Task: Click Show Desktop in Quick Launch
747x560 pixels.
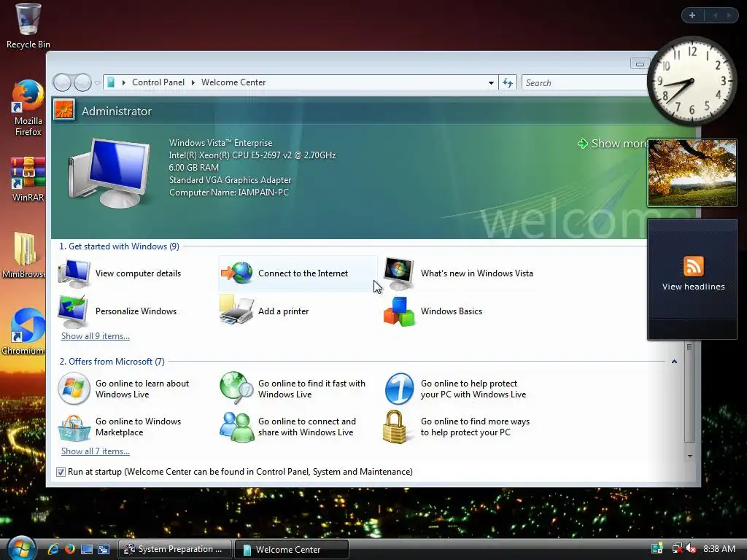Action: (x=87, y=549)
